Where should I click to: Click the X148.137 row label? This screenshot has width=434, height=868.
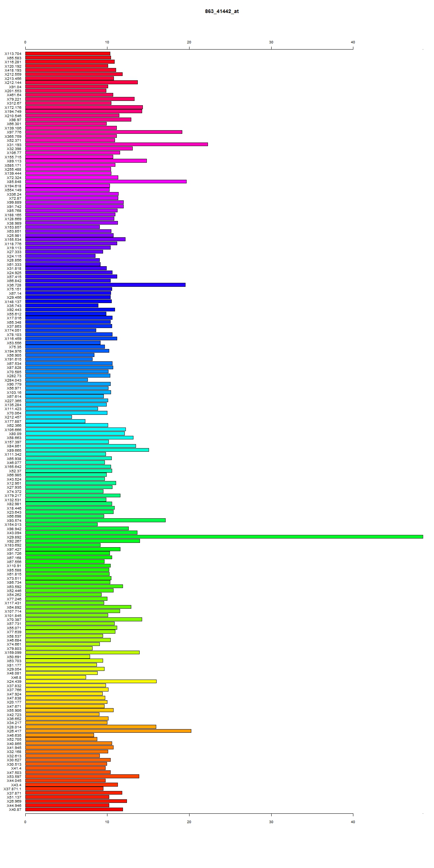coord(13,302)
